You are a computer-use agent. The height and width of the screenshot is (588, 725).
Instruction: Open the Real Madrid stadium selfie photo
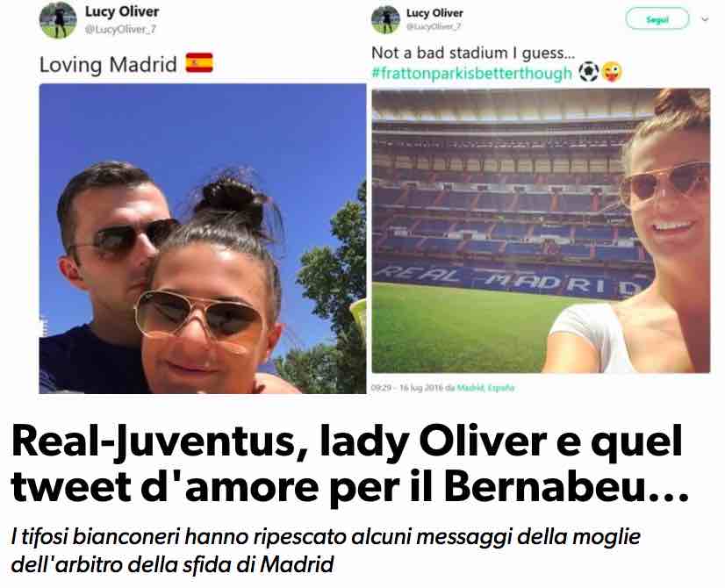(541, 231)
